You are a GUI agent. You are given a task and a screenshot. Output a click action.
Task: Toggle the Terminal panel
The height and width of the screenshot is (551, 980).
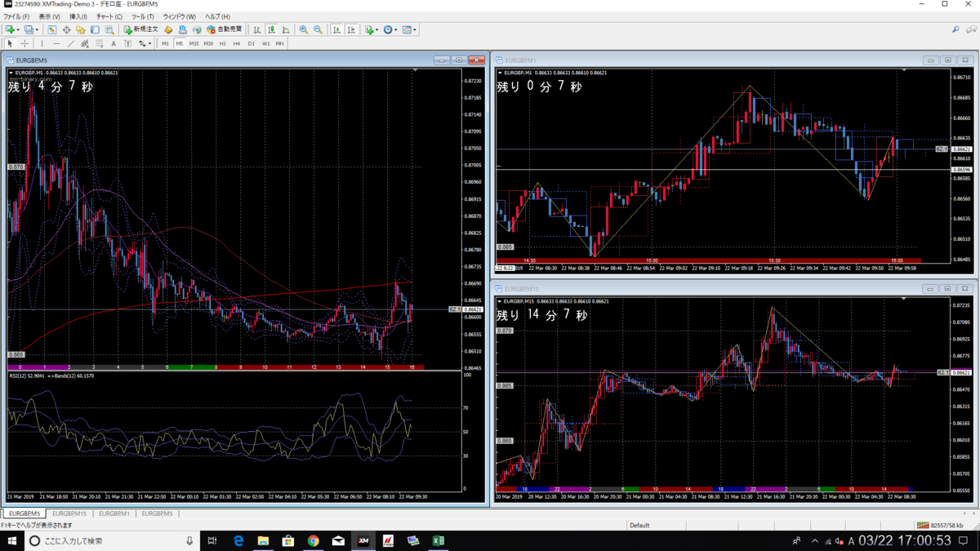[x=95, y=29]
